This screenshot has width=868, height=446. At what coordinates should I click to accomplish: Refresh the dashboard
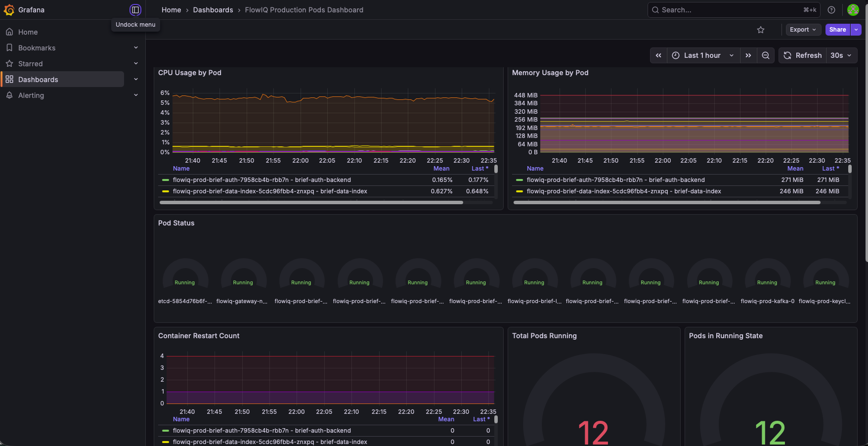[x=802, y=55]
